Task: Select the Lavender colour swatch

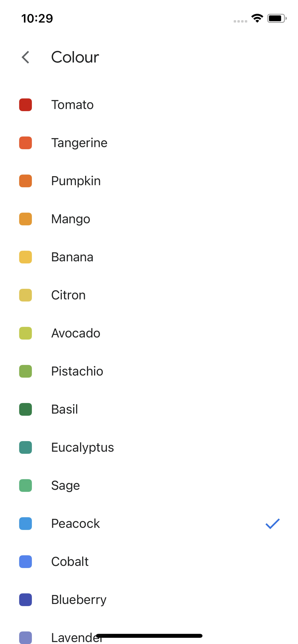Action: tap(26, 637)
